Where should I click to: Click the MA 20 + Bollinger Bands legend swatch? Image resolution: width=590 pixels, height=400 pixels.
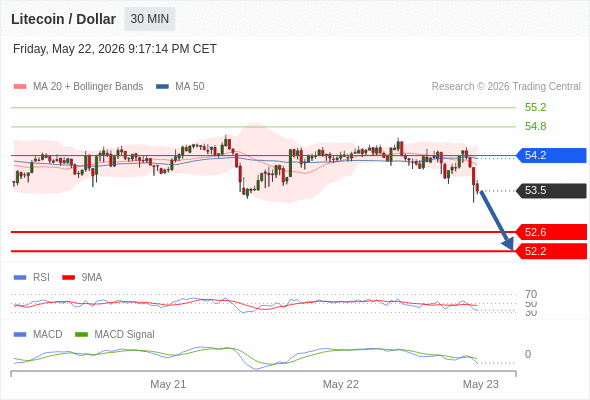[20, 87]
